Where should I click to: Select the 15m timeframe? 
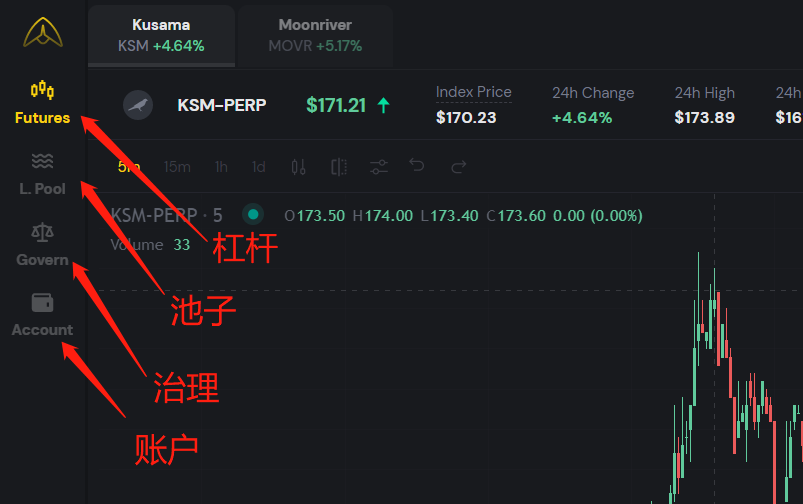point(177,167)
